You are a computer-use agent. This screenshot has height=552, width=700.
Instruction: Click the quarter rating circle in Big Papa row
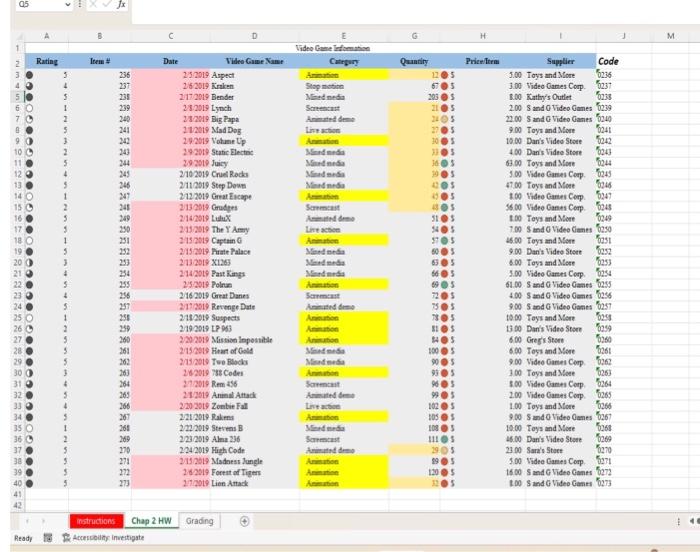pos(29,119)
